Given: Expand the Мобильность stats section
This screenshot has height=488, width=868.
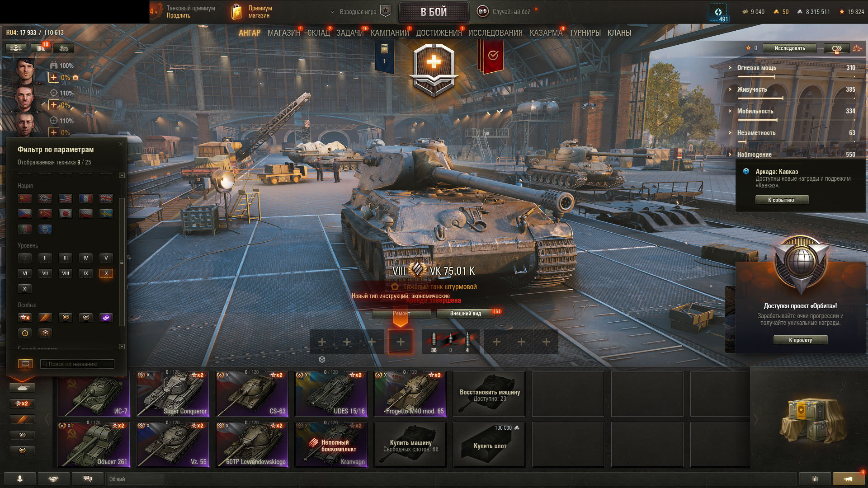Looking at the screenshot, I should point(792,111).
